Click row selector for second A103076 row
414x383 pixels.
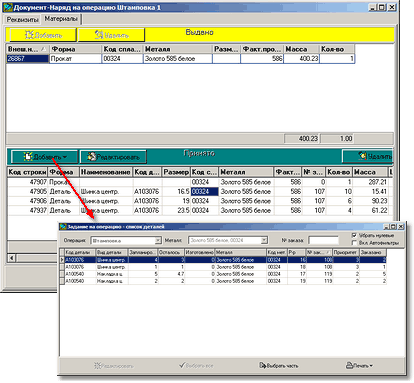[62, 267]
